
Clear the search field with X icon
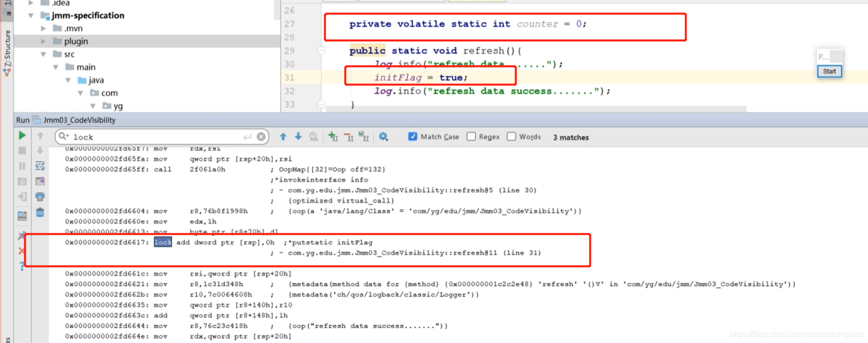(261, 137)
